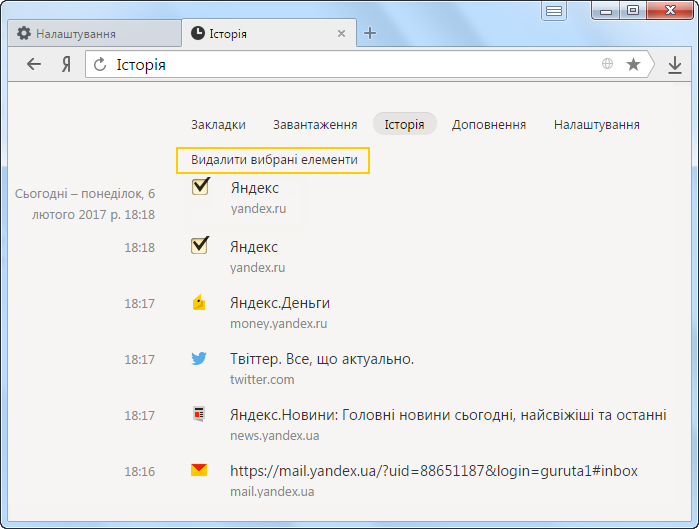
Task: Open the Яндекс.Деньги history entry
Action: (280, 303)
